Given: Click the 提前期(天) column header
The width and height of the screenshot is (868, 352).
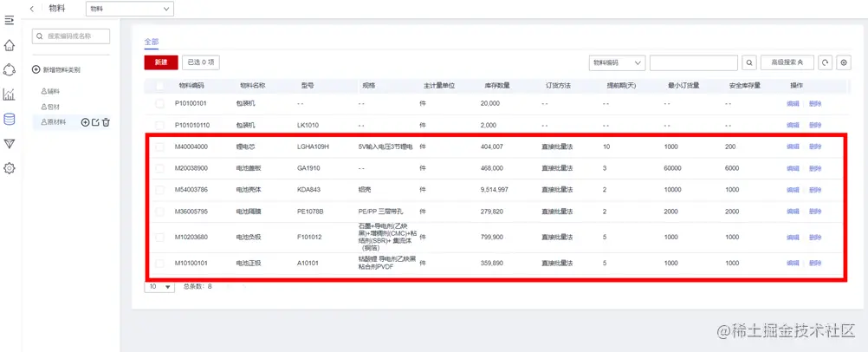Looking at the screenshot, I should (x=620, y=86).
